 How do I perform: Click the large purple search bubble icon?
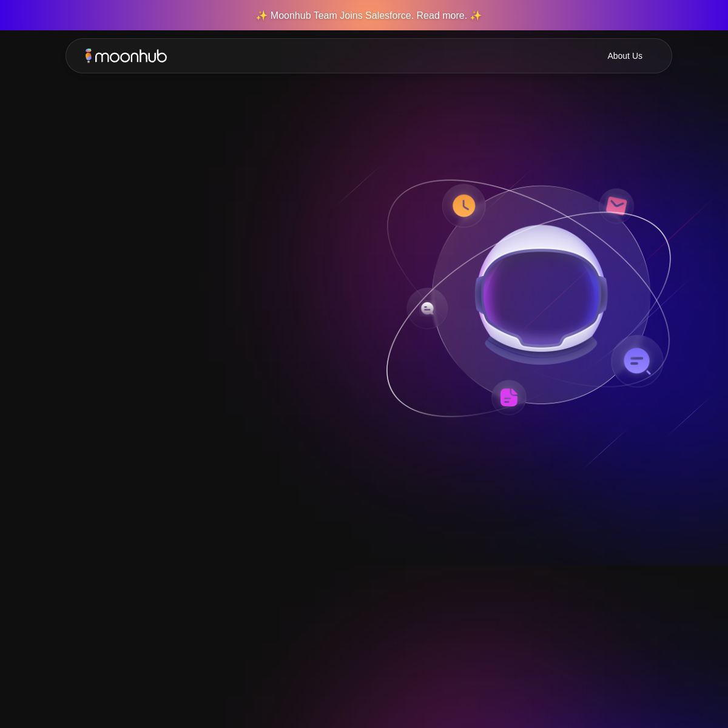pos(637,361)
